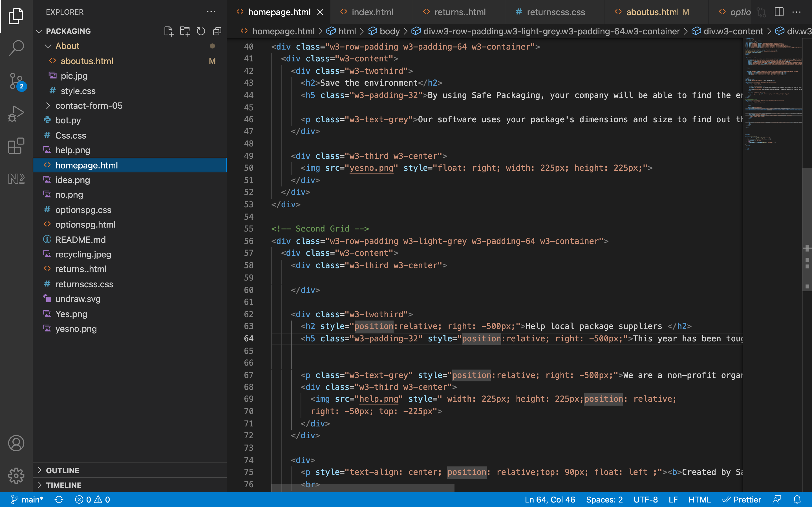This screenshot has width=812, height=507.
Task: Split the editor to the right
Action: pos(779,12)
